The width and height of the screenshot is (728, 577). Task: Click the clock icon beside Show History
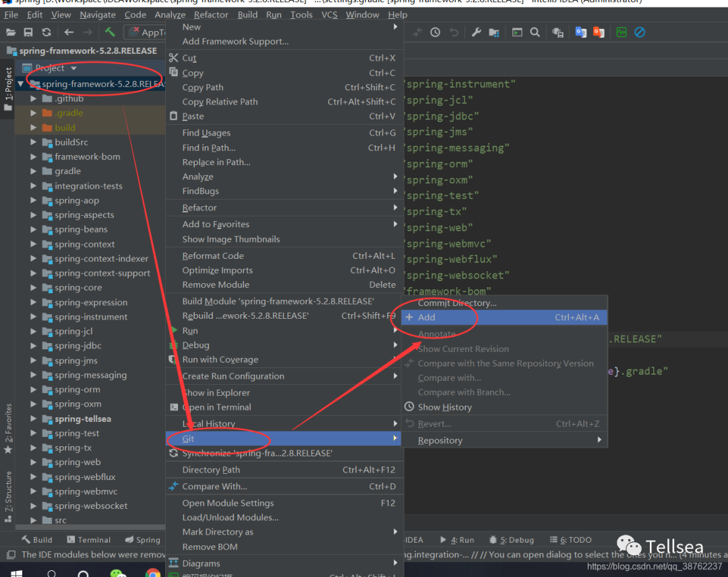409,406
